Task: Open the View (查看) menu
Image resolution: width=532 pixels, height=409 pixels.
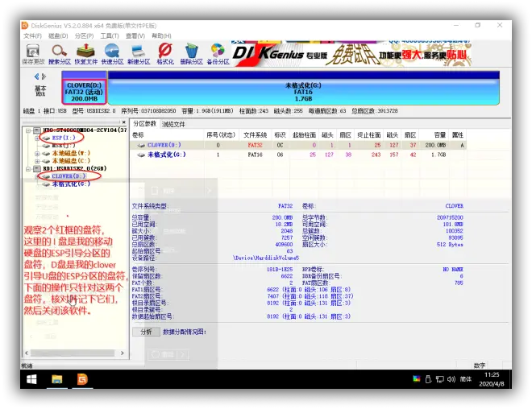Action: (135, 36)
